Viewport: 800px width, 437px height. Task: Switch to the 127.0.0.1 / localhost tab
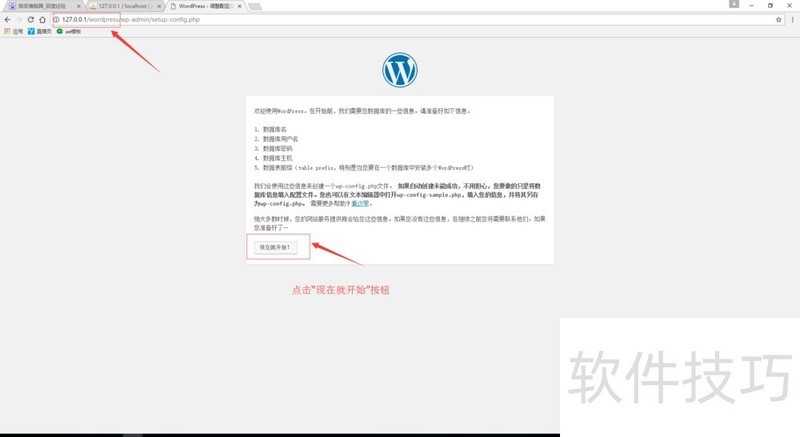(x=123, y=6)
